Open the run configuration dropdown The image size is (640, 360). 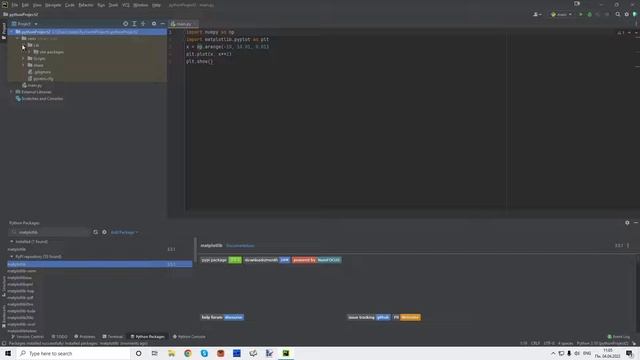tap(562, 14)
